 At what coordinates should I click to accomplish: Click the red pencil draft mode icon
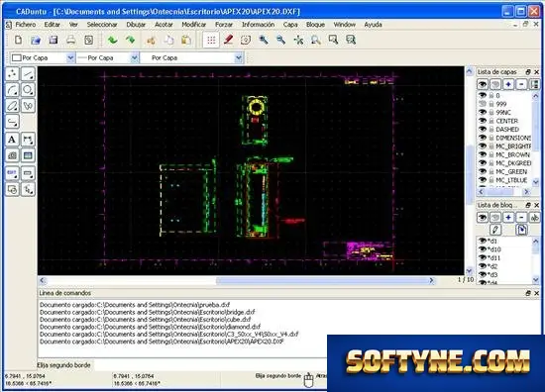(x=228, y=40)
